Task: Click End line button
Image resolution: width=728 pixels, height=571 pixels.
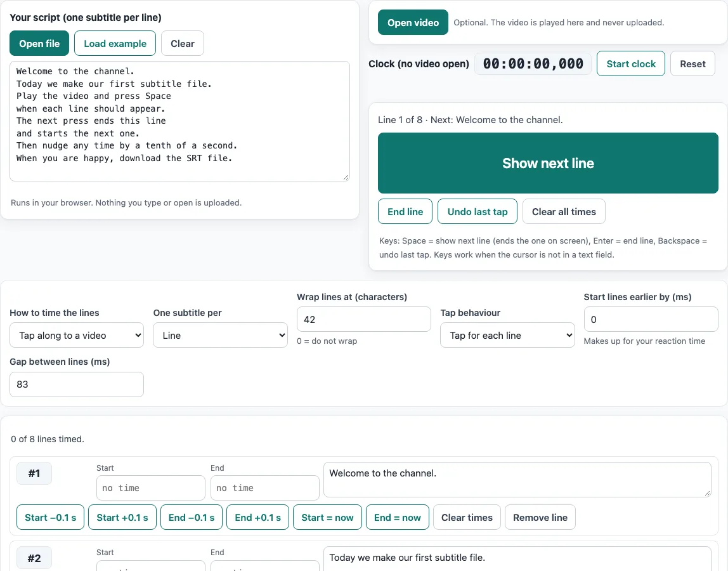Action: tap(405, 211)
